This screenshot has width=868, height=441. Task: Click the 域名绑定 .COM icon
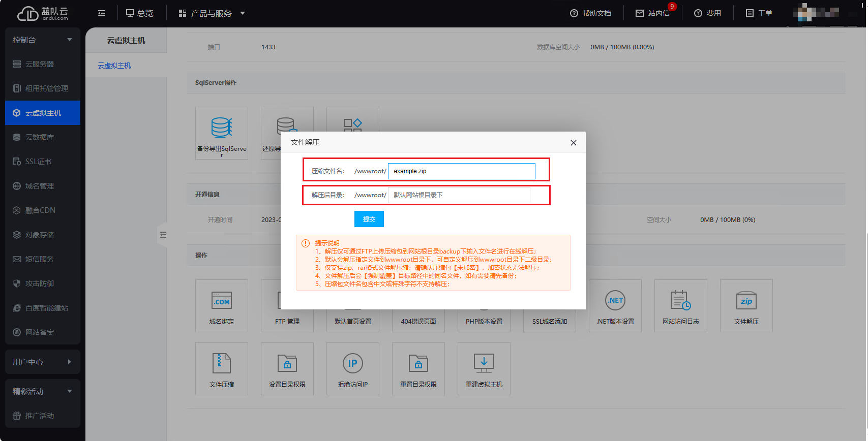pos(221,301)
